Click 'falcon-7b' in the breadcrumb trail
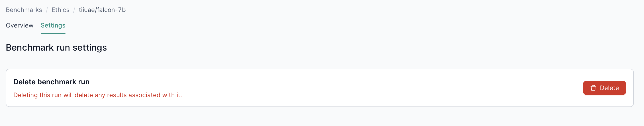This screenshot has width=644, height=126. (111, 10)
